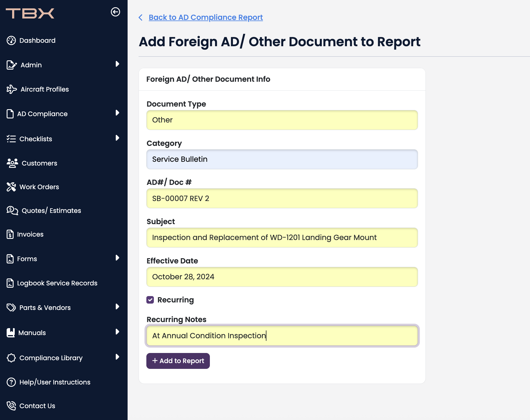
Task: Go to Aircraft Profiles menu item
Action: pos(44,89)
